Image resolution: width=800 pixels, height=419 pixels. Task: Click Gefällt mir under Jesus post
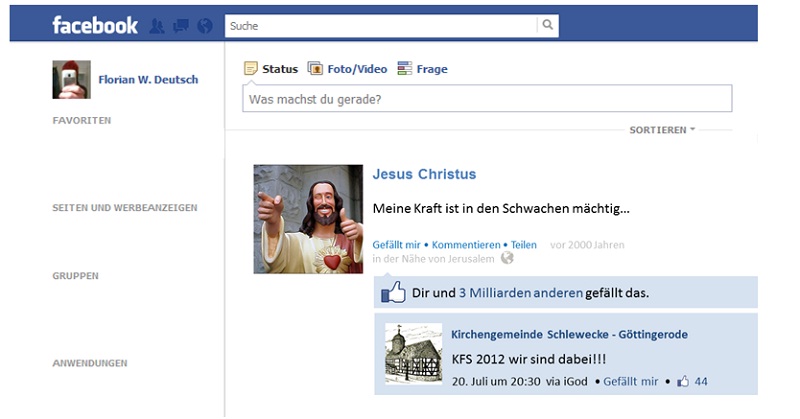[396, 245]
